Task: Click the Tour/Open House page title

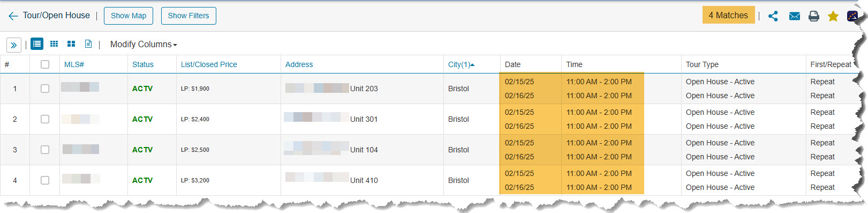Action: pos(56,16)
